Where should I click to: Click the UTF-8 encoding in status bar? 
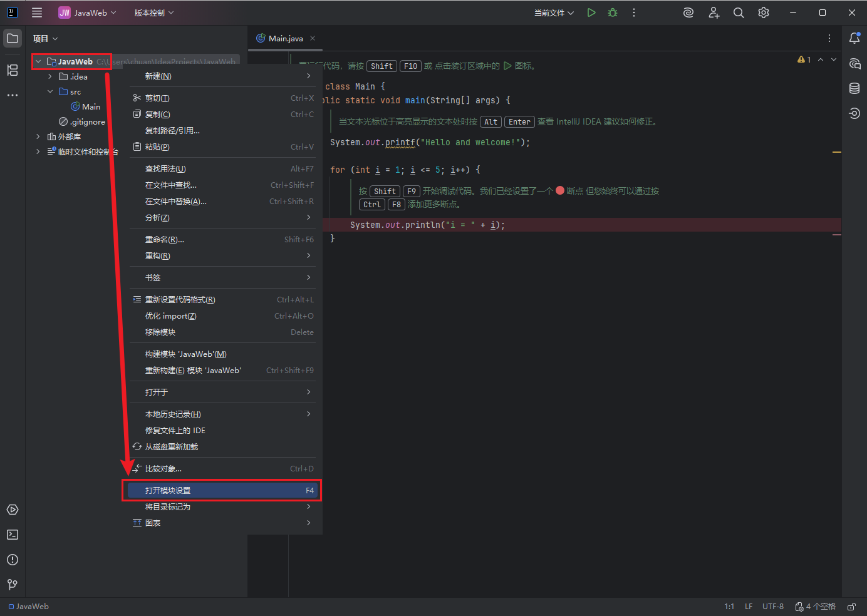pyautogui.click(x=773, y=607)
